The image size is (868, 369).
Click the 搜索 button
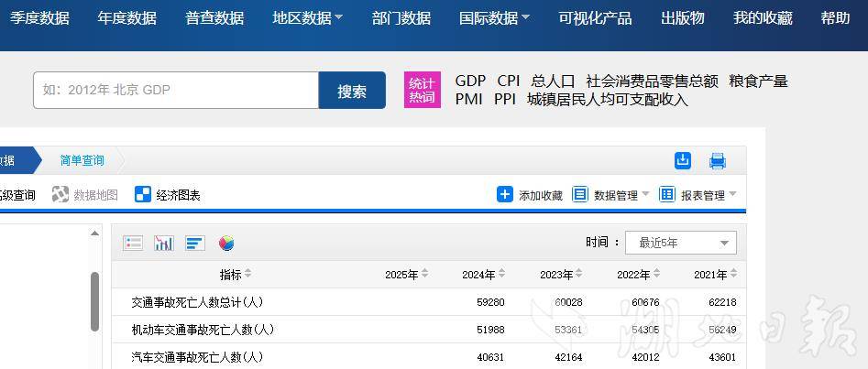pyautogui.click(x=352, y=91)
